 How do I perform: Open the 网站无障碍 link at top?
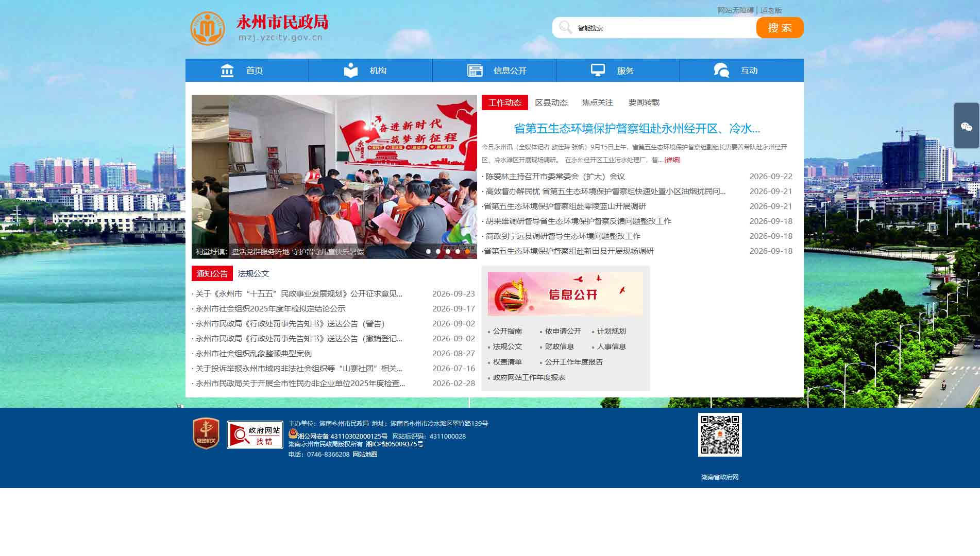click(735, 10)
